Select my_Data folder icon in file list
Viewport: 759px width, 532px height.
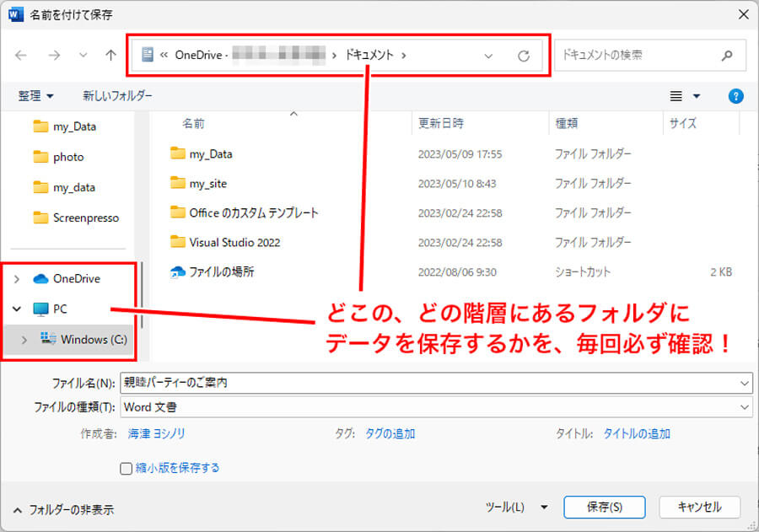pos(178,153)
